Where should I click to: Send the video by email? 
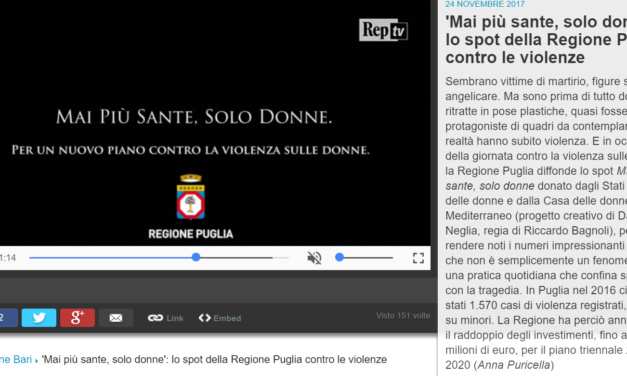pos(116,318)
